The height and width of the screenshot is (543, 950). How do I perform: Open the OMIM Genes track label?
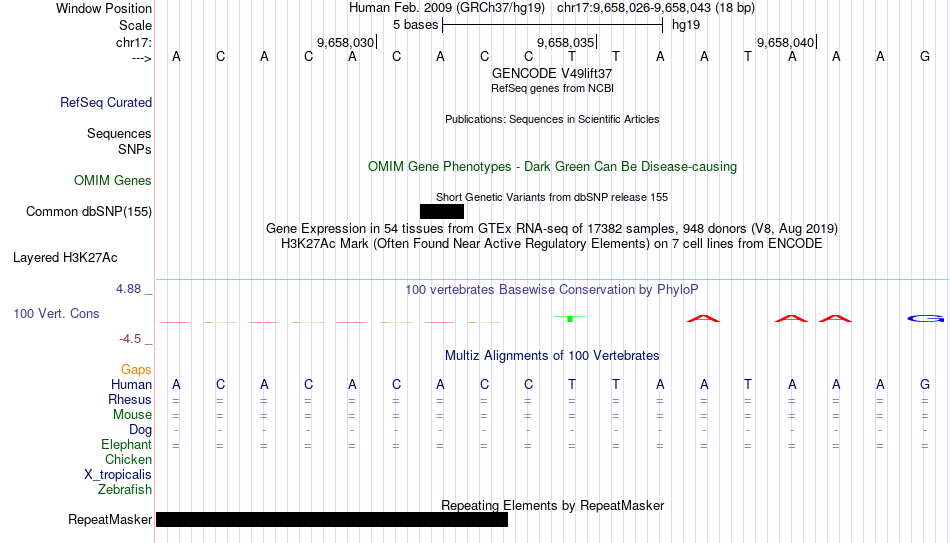pos(113,181)
